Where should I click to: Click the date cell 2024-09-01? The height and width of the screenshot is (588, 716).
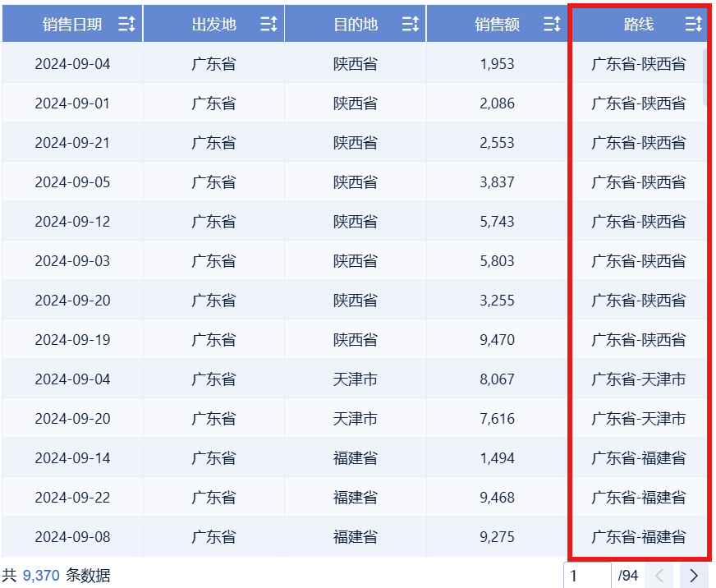[x=72, y=103]
